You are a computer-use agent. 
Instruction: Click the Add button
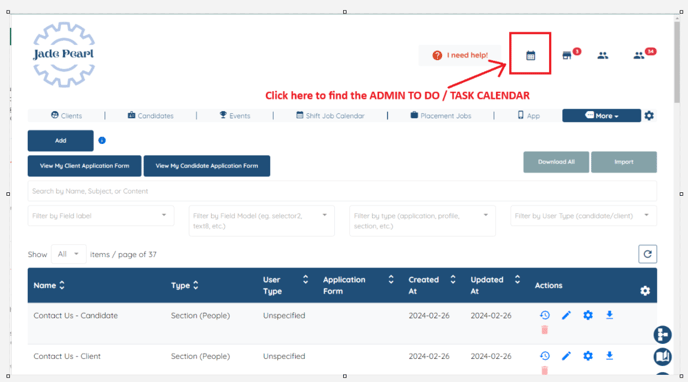(x=61, y=140)
